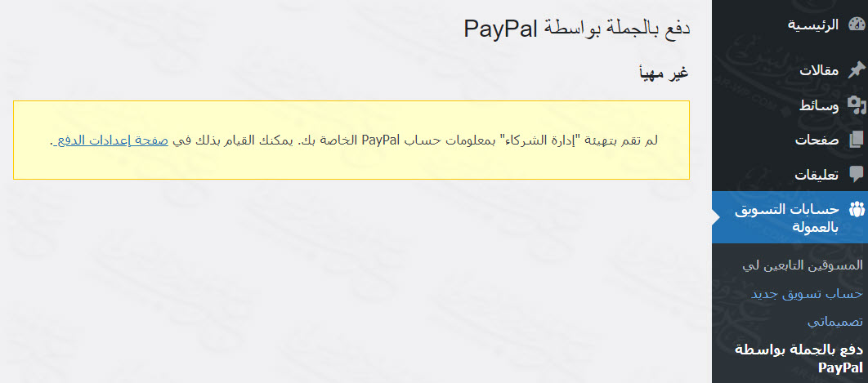Click the pushpin icon beside مقالات

tap(856, 70)
